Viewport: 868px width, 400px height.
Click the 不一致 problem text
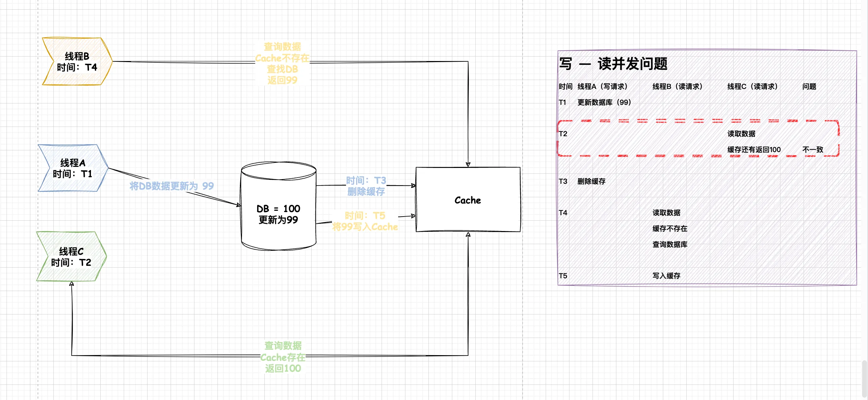coord(813,150)
